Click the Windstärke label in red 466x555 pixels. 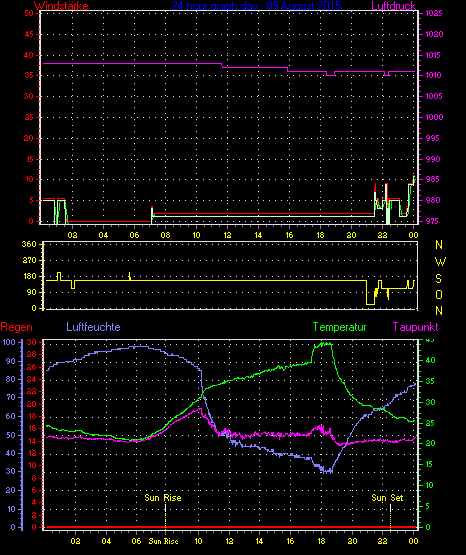pos(61,5)
